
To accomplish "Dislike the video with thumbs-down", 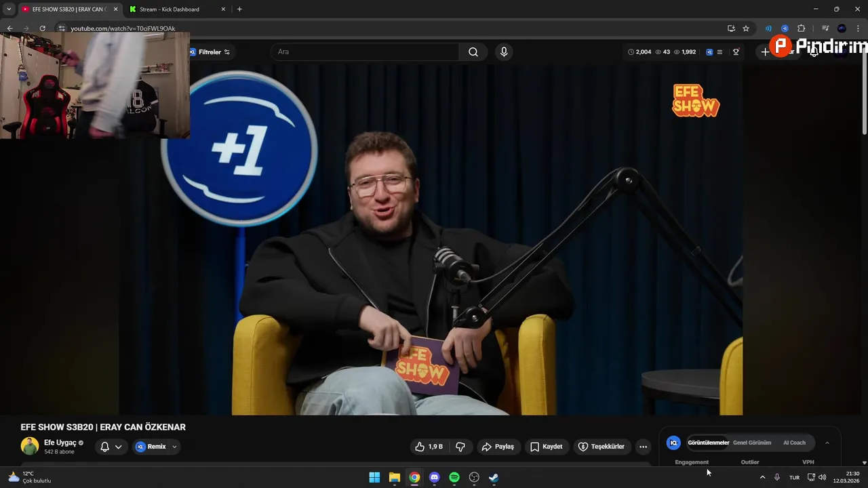I will pyautogui.click(x=460, y=447).
